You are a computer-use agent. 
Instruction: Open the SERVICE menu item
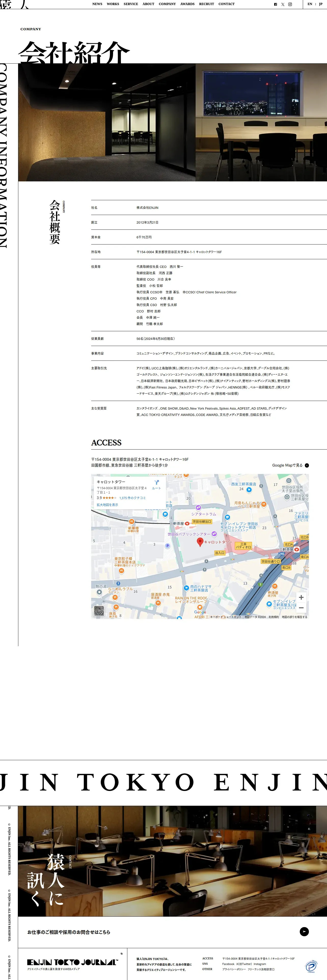131,4
